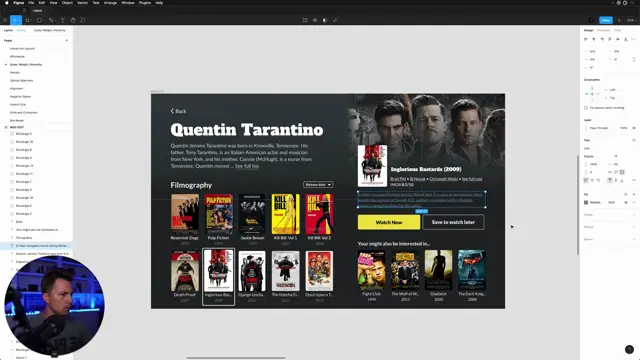The width and height of the screenshot is (640, 360).
Task: Click the Present play icon
Action: (620, 20)
